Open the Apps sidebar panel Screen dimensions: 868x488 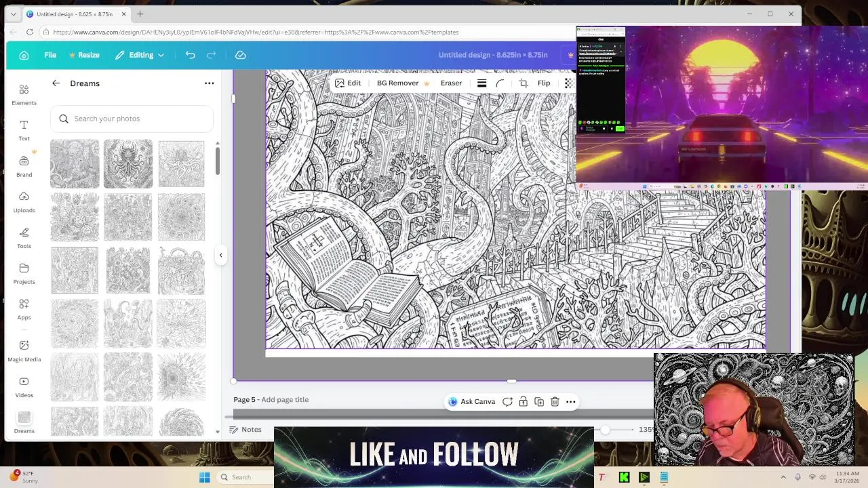click(24, 309)
